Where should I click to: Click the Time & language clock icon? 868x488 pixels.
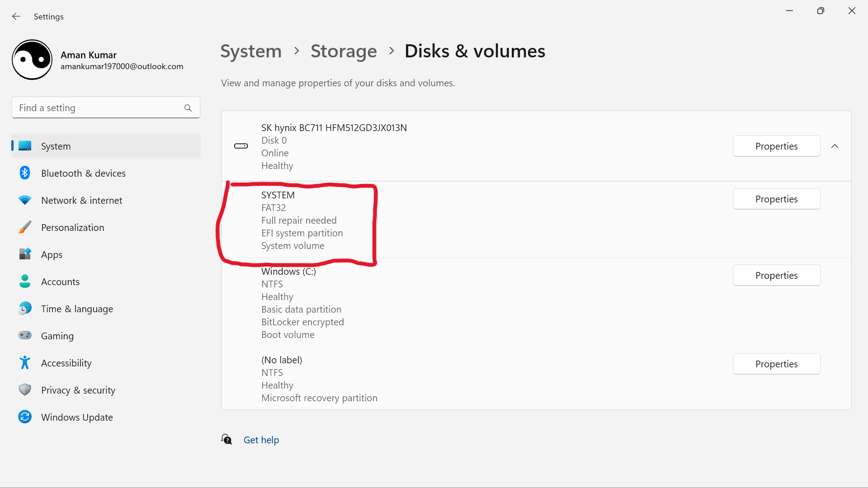tap(25, 309)
